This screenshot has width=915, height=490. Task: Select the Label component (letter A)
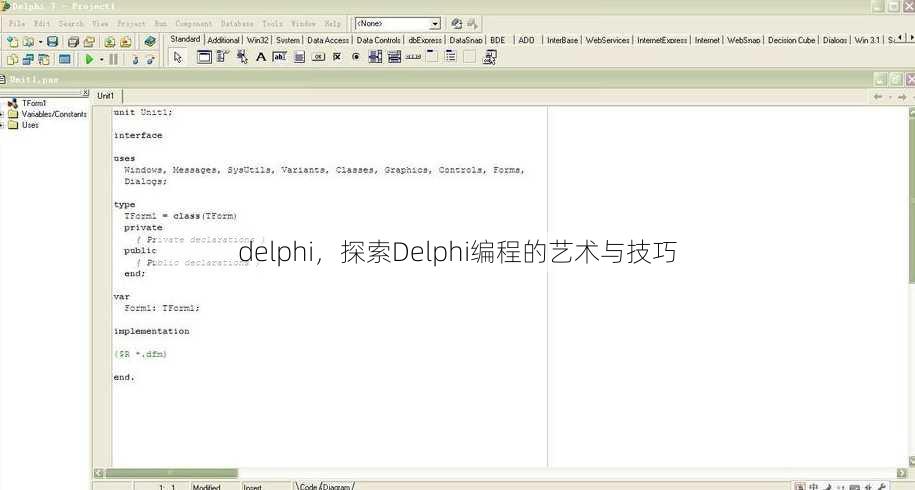pos(261,57)
